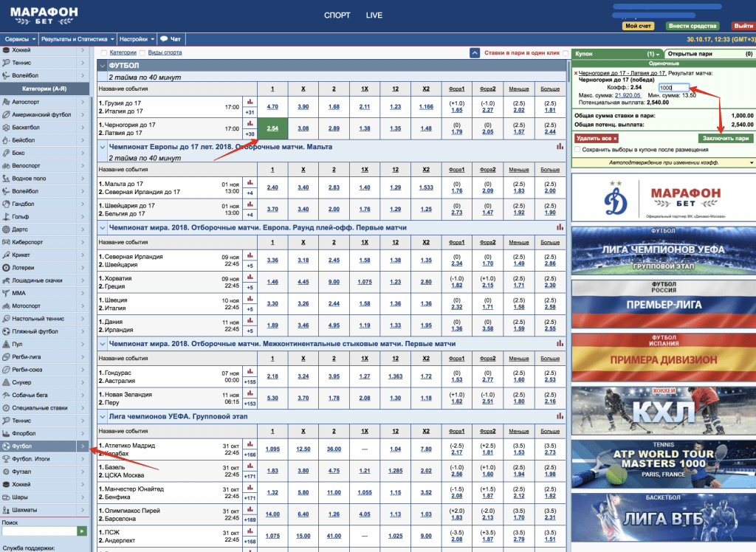The width and height of the screenshot is (756, 552).
Task: Expand Автоподтверждение при изменении коэфф. options
Action: click(751, 162)
